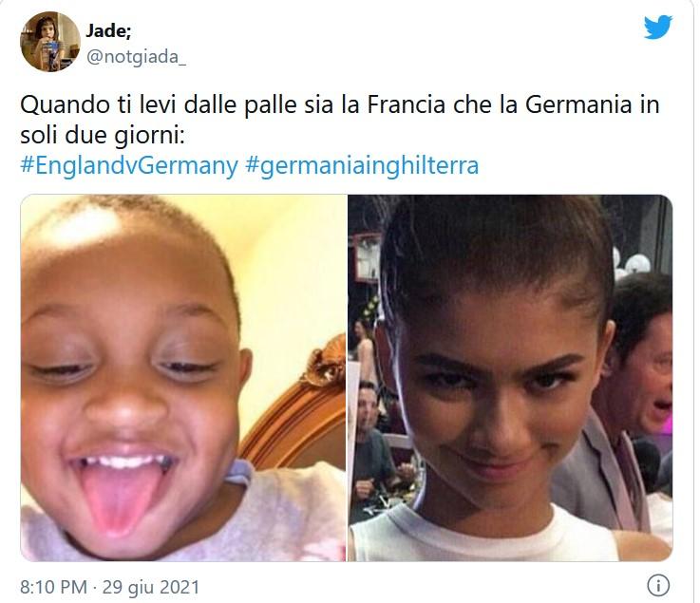Screen dimensions: 700x603
Task: Click the word Germania in the tweet
Action: [x=578, y=104]
